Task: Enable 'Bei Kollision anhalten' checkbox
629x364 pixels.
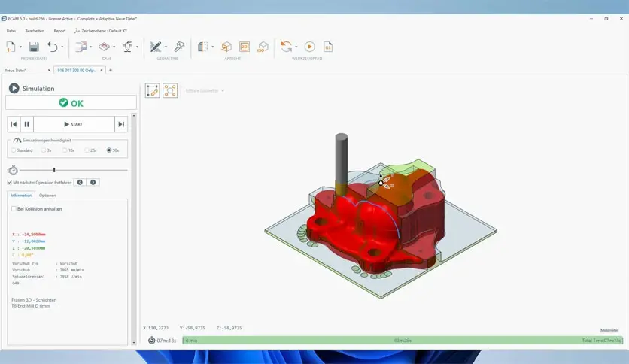Action: (14, 208)
